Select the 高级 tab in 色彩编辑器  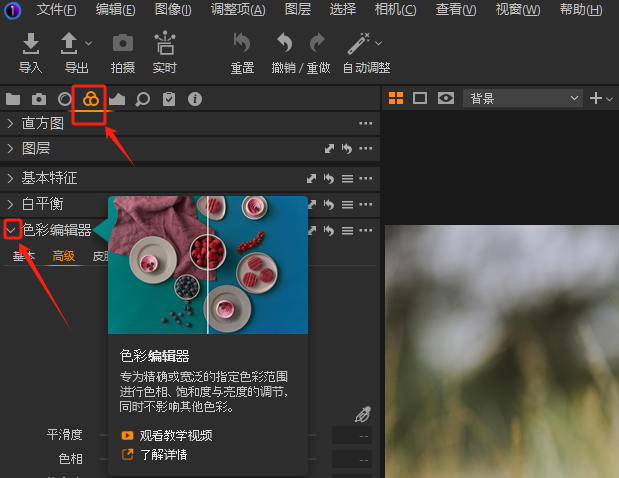(64, 256)
